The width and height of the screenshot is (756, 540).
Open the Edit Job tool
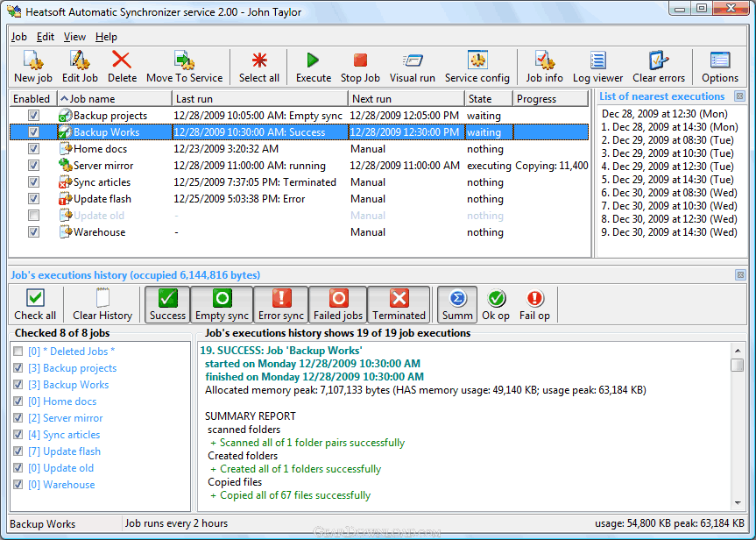pyautogui.click(x=80, y=67)
